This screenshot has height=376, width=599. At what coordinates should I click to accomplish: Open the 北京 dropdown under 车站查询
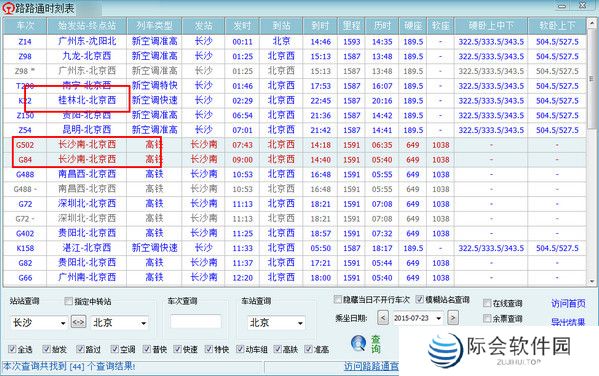(301, 323)
